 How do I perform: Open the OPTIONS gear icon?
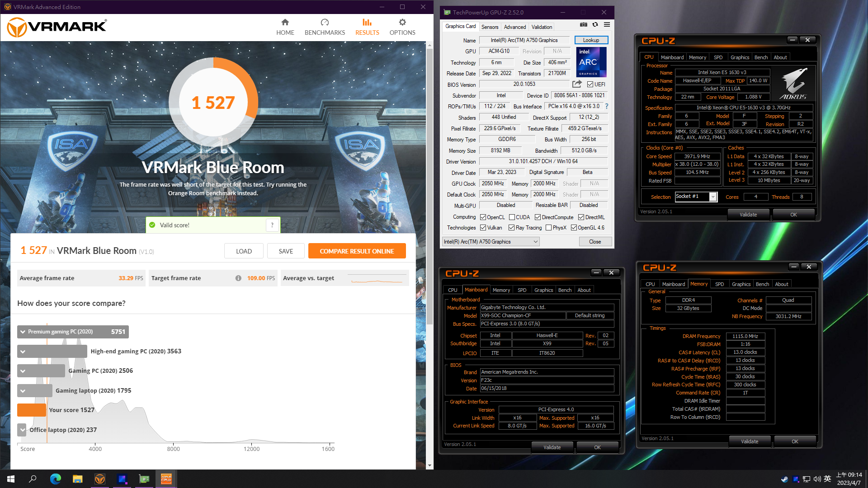click(402, 22)
